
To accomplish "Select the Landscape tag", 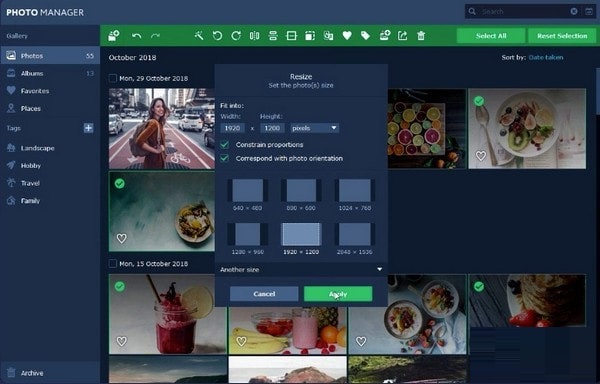I will point(50,148).
